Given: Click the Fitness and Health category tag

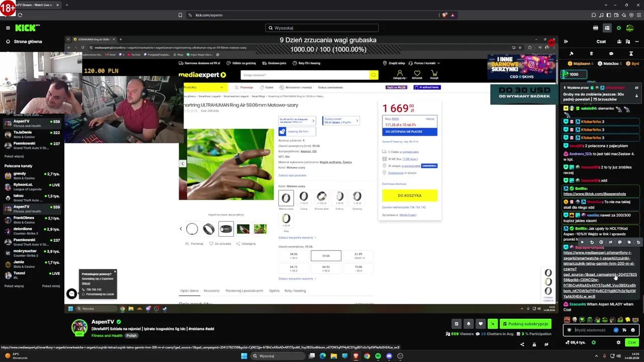Looking at the screenshot, I should pyautogui.click(x=107, y=336).
